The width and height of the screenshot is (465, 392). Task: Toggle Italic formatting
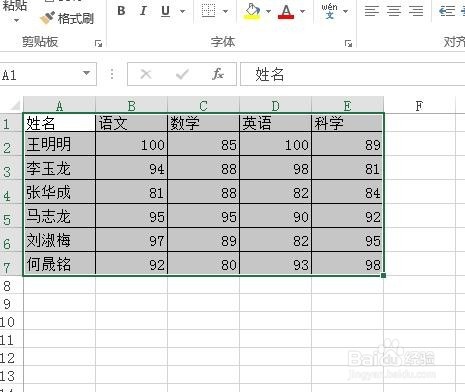click(x=143, y=11)
